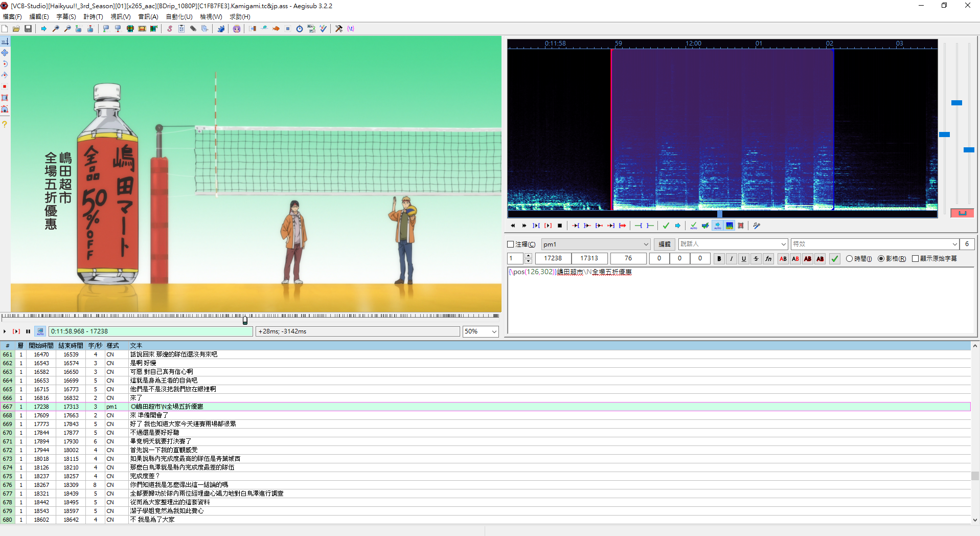Open Options (hammer and wrench icon)

339,29
